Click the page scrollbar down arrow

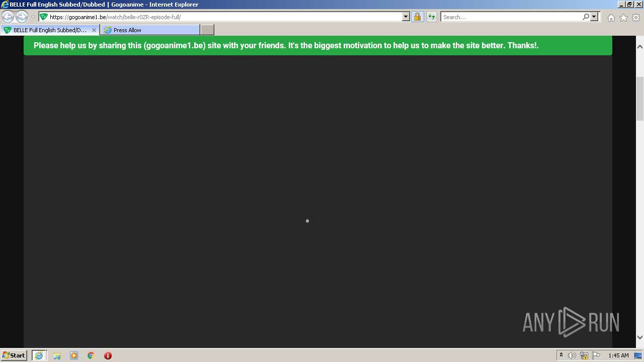640,337
